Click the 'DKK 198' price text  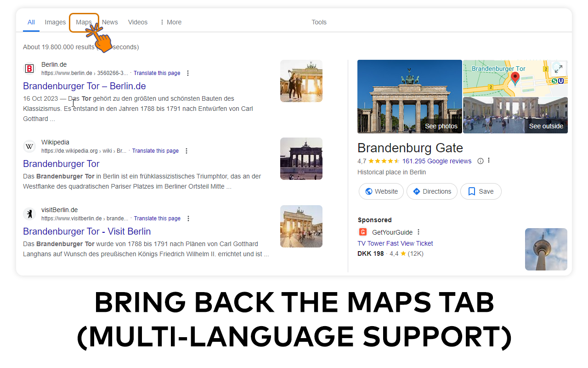pos(370,253)
